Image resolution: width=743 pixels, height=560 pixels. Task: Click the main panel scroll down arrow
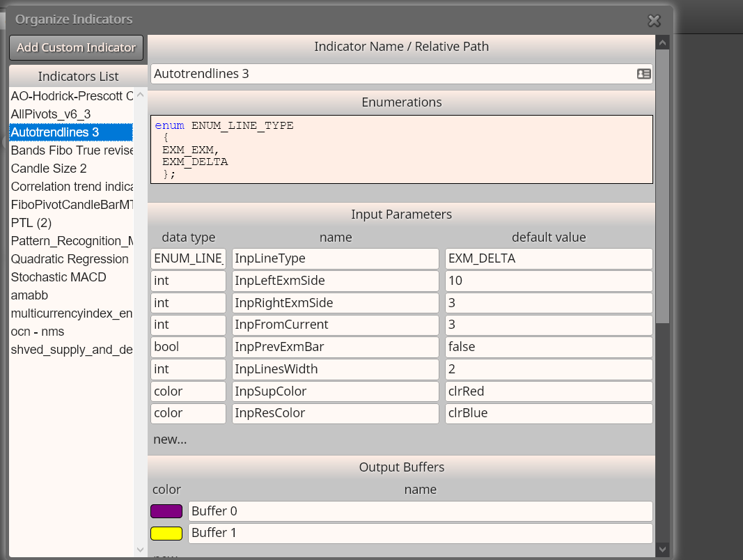[x=662, y=550]
